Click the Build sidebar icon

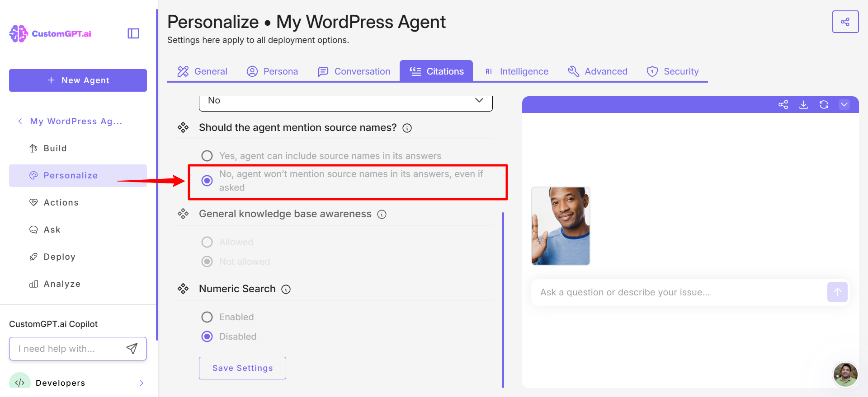tap(33, 148)
